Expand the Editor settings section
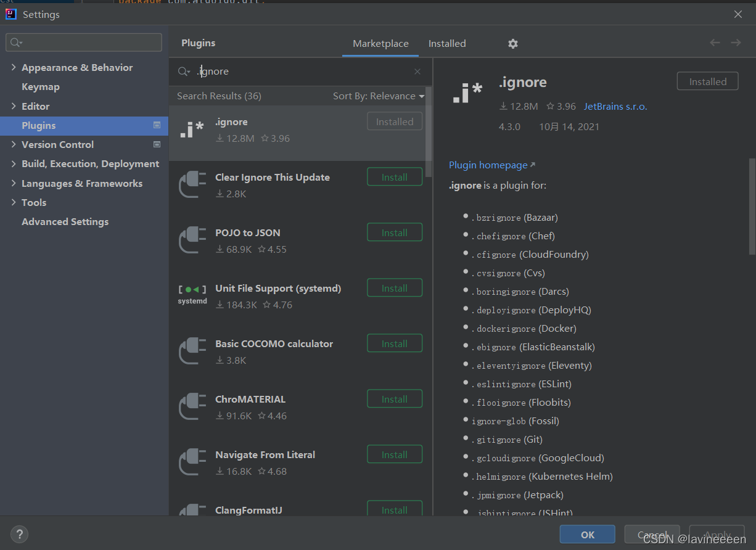The image size is (756, 550). point(14,106)
